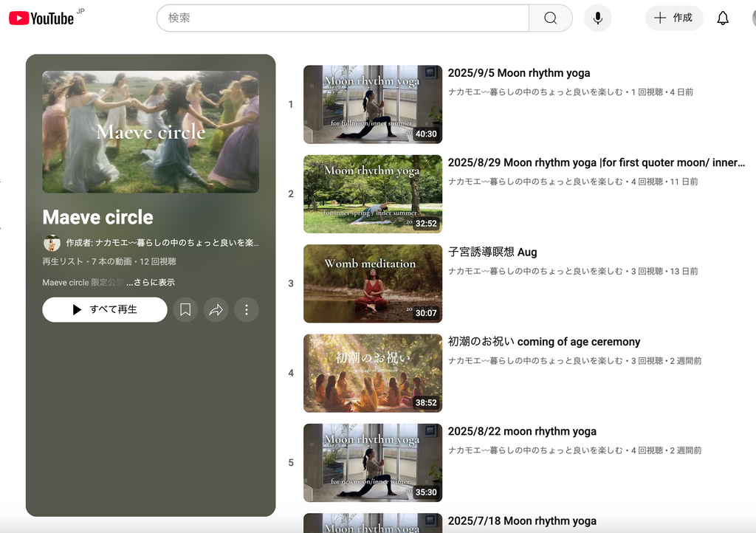Click the Maeve circle playlist cover image
Screen dimensions: 756x533
(x=151, y=131)
